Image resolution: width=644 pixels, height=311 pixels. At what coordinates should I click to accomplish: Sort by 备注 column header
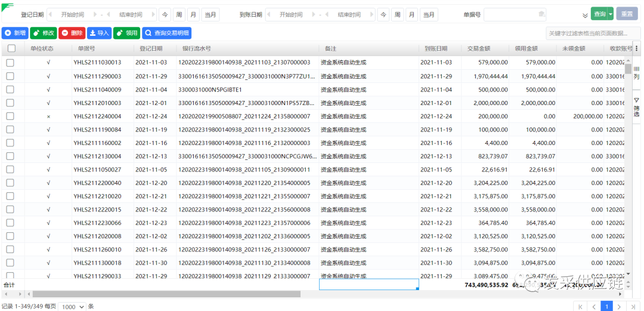click(330, 48)
